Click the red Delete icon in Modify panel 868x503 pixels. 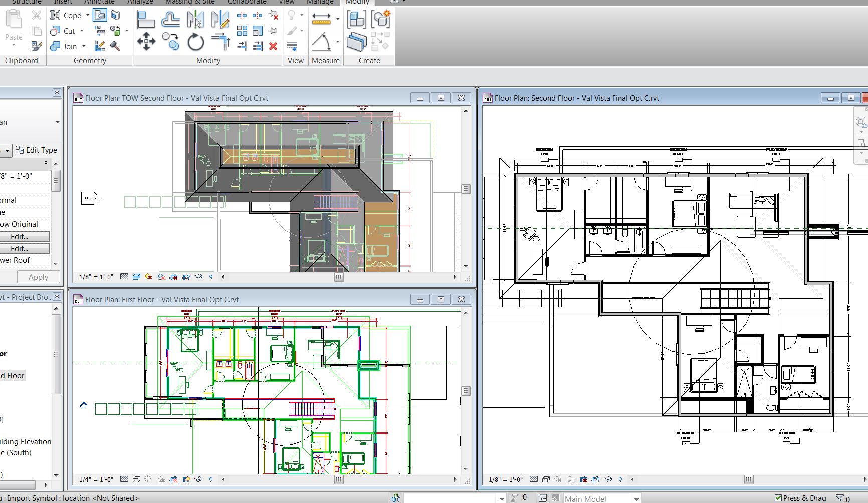click(273, 46)
